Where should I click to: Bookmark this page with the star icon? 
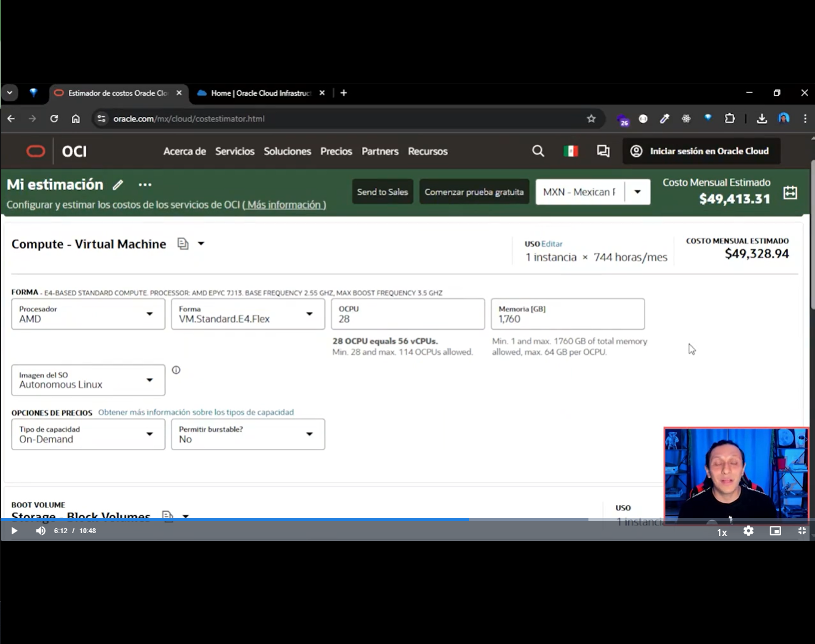pos(591,119)
